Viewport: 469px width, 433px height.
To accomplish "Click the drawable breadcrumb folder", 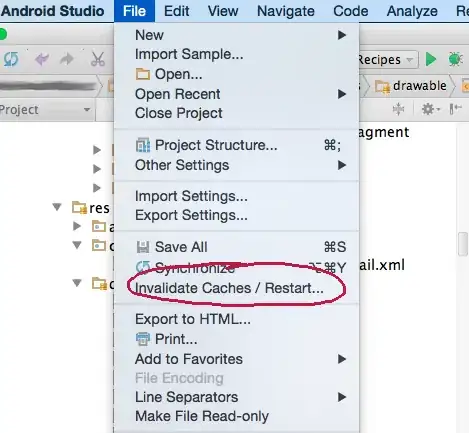I will [x=411, y=86].
